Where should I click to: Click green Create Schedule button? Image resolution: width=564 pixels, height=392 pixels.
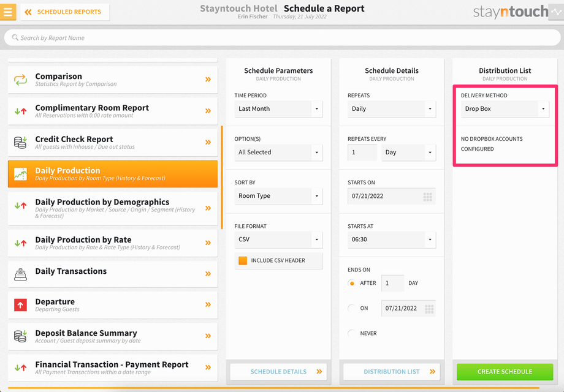(x=505, y=372)
